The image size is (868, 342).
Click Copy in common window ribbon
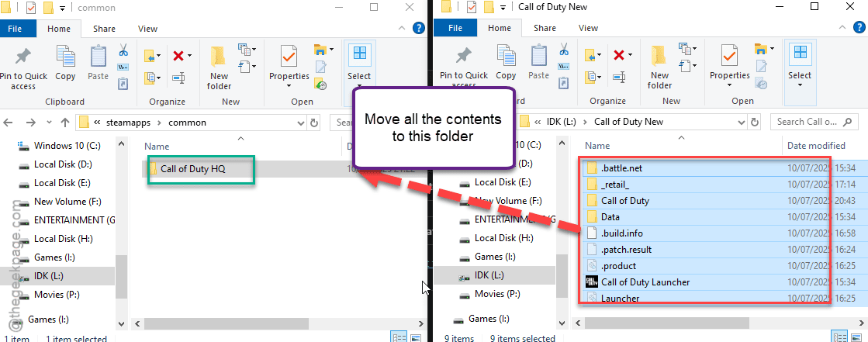65,64
